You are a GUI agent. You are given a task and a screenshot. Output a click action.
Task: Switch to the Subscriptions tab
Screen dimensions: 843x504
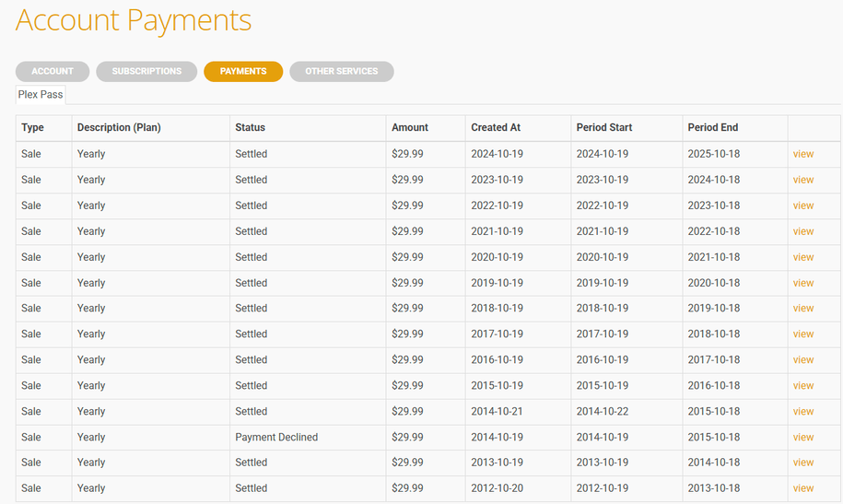pos(146,72)
